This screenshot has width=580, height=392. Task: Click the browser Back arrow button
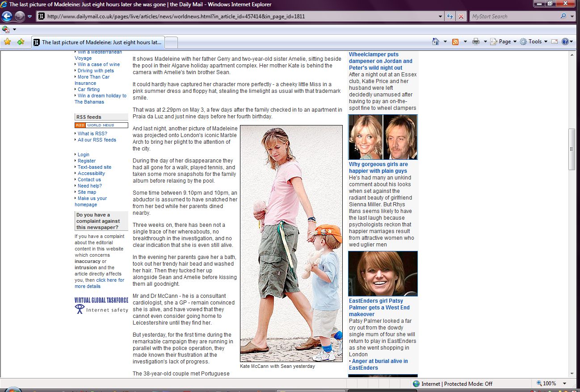[7, 17]
